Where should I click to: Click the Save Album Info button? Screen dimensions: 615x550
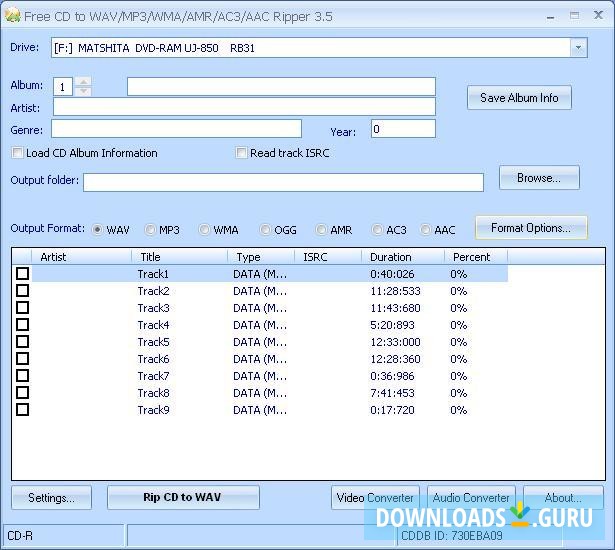pyautogui.click(x=519, y=97)
